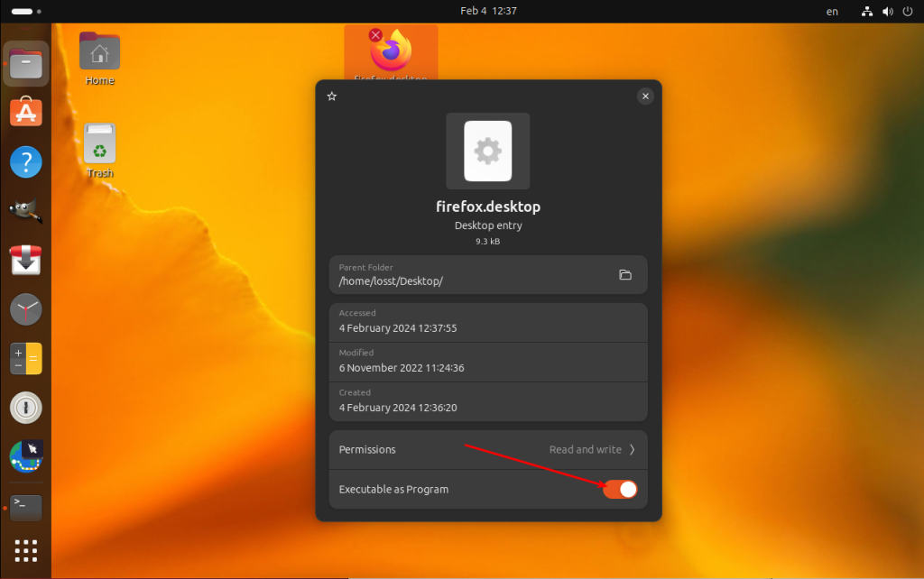Image resolution: width=924 pixels, height=579 pixels.
Task: Select the Home desktop folder
Action: [99, 59]
